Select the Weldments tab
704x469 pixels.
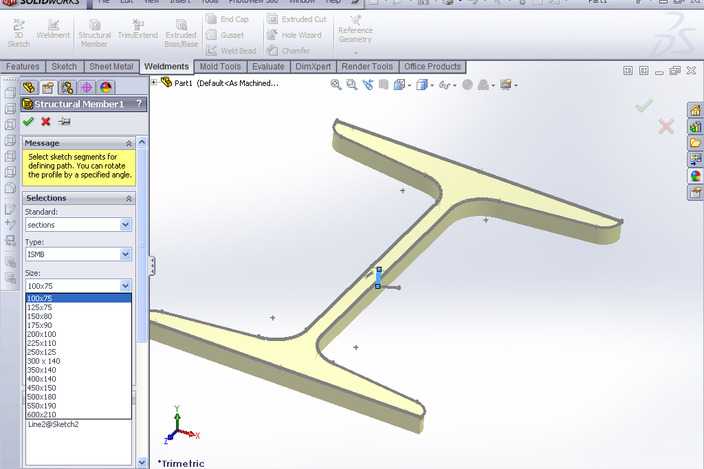(x=166, y=66)
